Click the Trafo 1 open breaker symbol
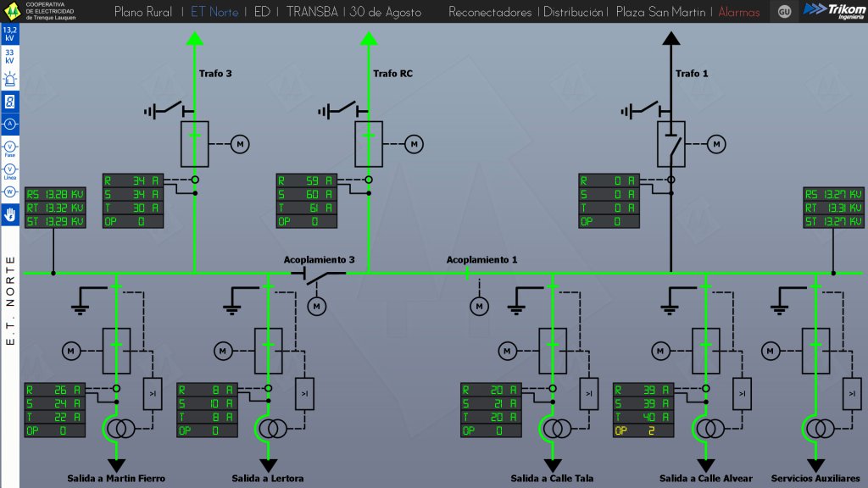The width and height of the screenshot is (868, 488). click(x=671, y=144)
